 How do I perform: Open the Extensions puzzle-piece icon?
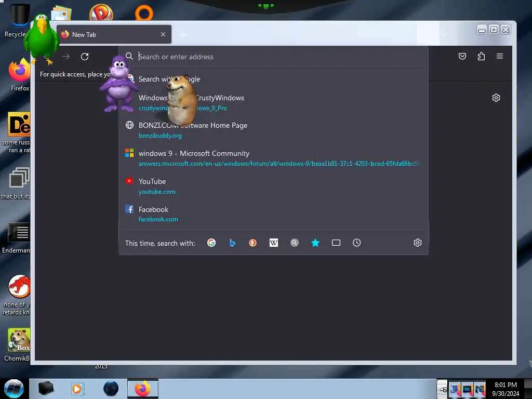[481, 56]
